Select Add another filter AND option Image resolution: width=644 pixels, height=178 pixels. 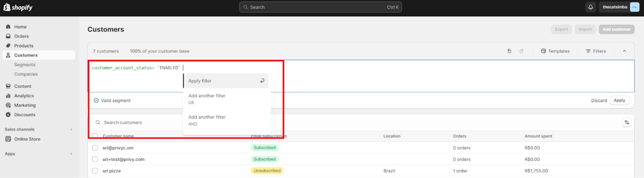coord(227,120)
